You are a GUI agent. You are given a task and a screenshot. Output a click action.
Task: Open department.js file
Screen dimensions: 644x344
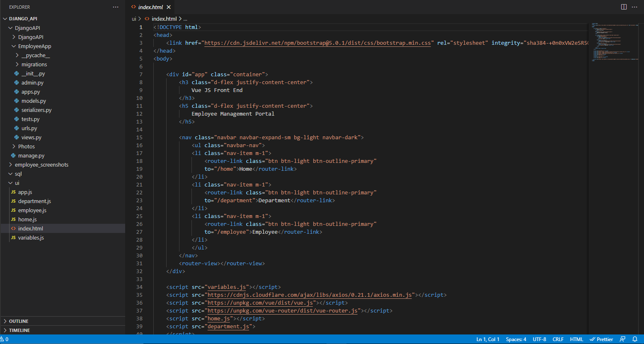63,201
